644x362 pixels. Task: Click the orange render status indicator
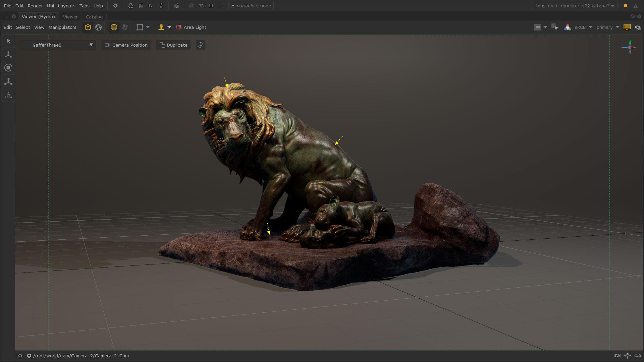point(625,6)
